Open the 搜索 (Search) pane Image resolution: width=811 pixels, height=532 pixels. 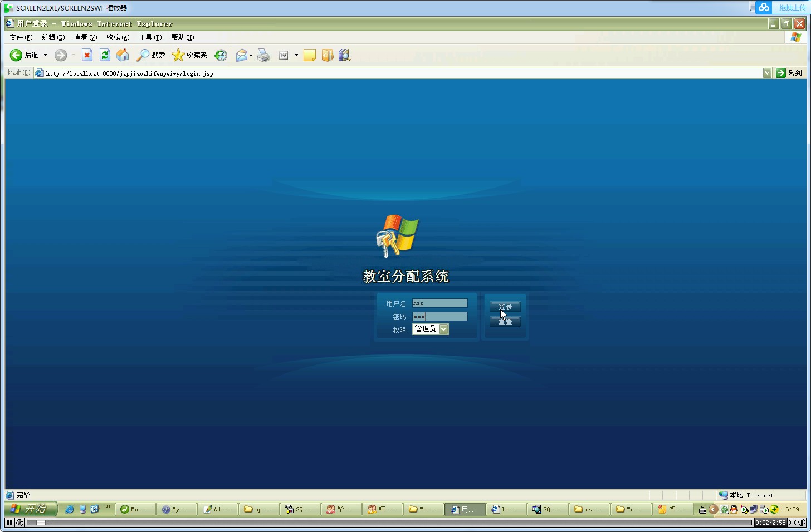151,55
